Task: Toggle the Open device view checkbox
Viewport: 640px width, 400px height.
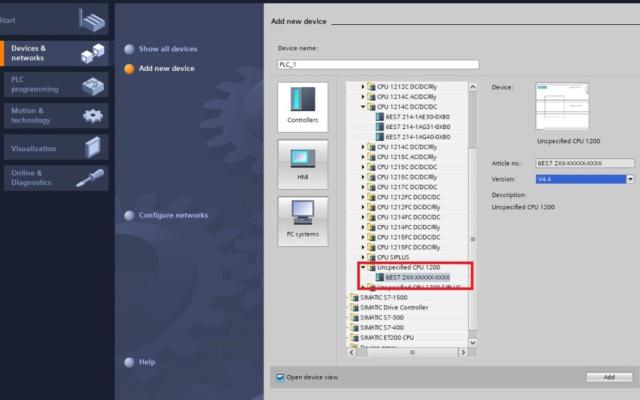Action: (281, 377)
